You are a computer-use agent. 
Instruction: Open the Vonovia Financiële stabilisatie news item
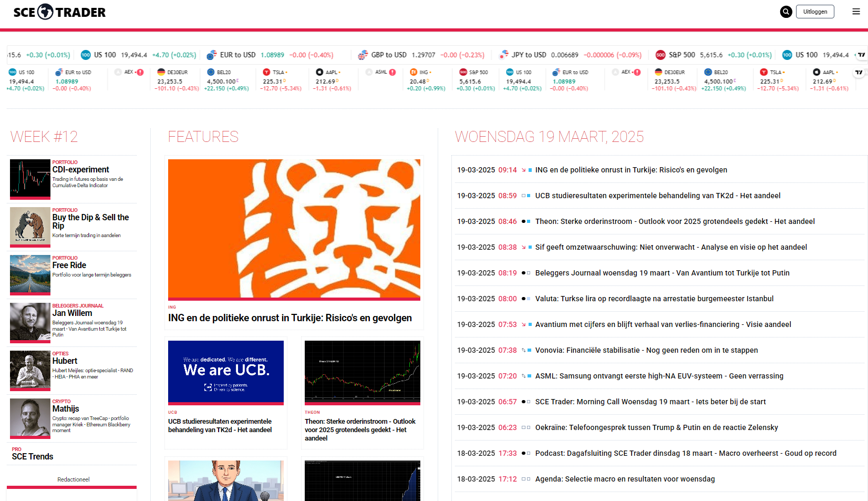[646, 350]
